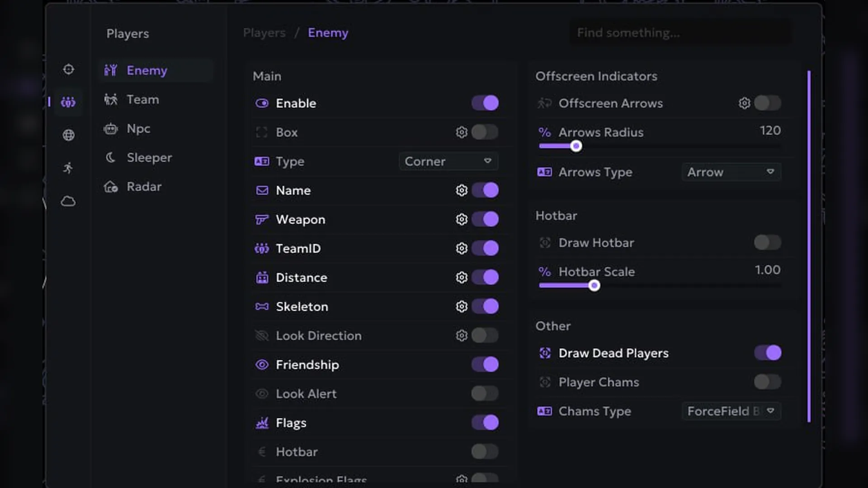The height and width of the screenshot is (488, 868).
Task: Open the running figure movement section
Action: 68,168
